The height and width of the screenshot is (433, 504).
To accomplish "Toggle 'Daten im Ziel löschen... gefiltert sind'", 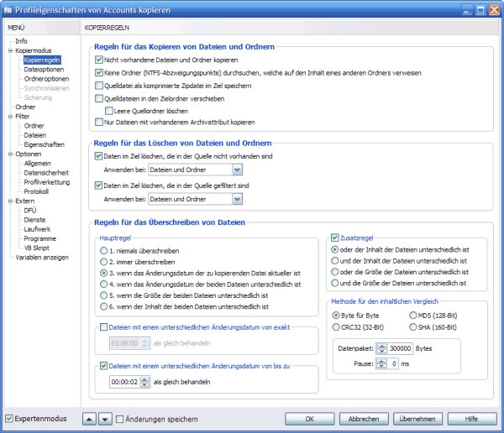I will click(98, 185).
